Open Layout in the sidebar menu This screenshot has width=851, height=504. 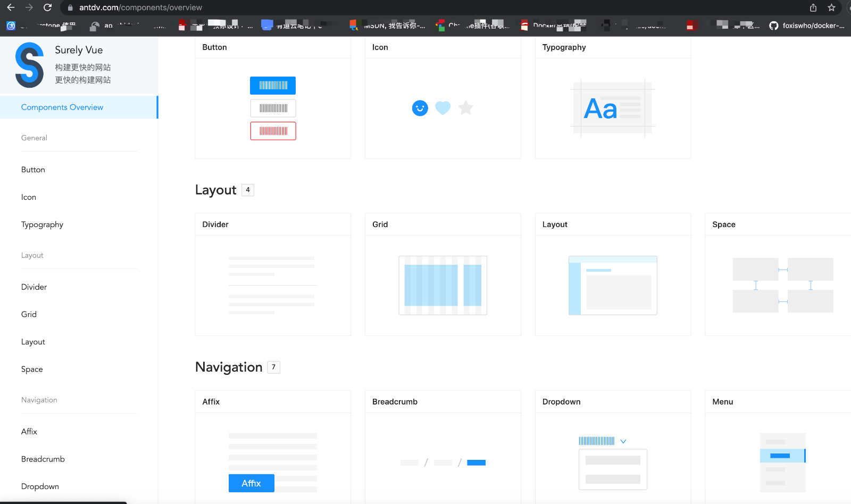[x=33, y=342]
